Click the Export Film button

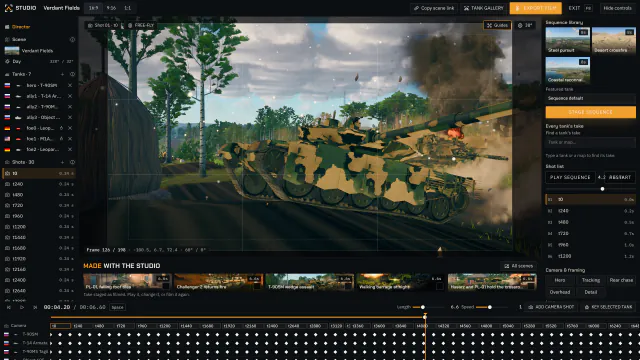pyautogui.click(x=536, y=8)
